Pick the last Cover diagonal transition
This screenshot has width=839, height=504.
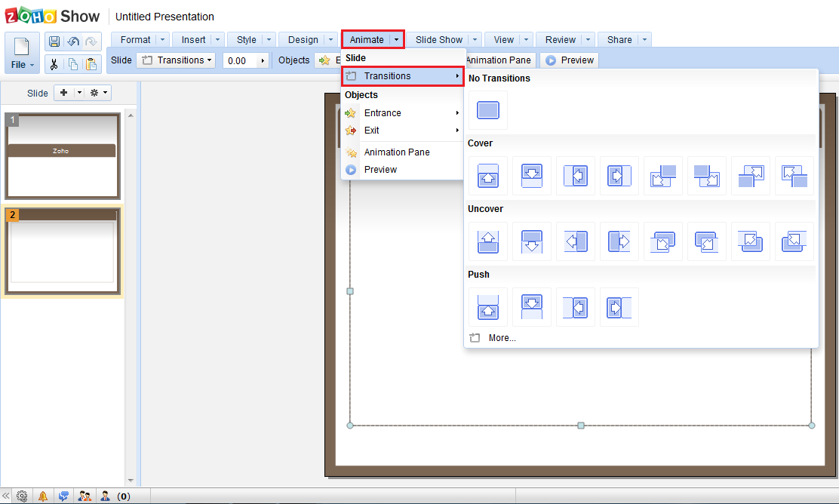point(794,176)
